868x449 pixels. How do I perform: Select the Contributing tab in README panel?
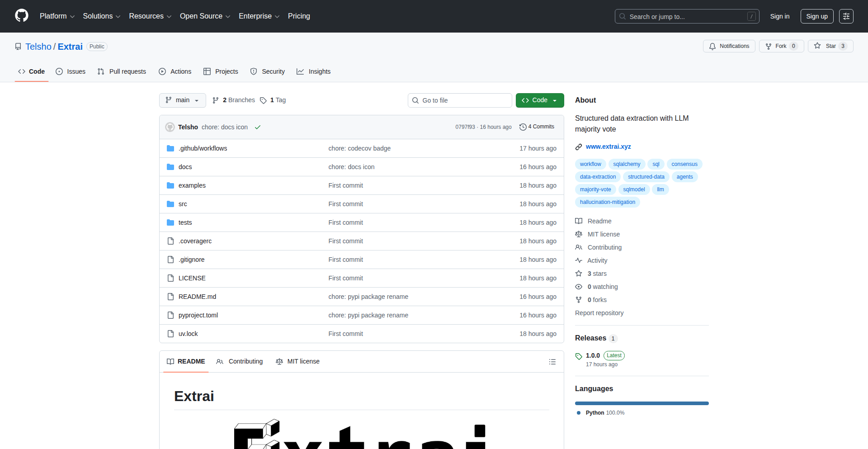coord(240,362)
